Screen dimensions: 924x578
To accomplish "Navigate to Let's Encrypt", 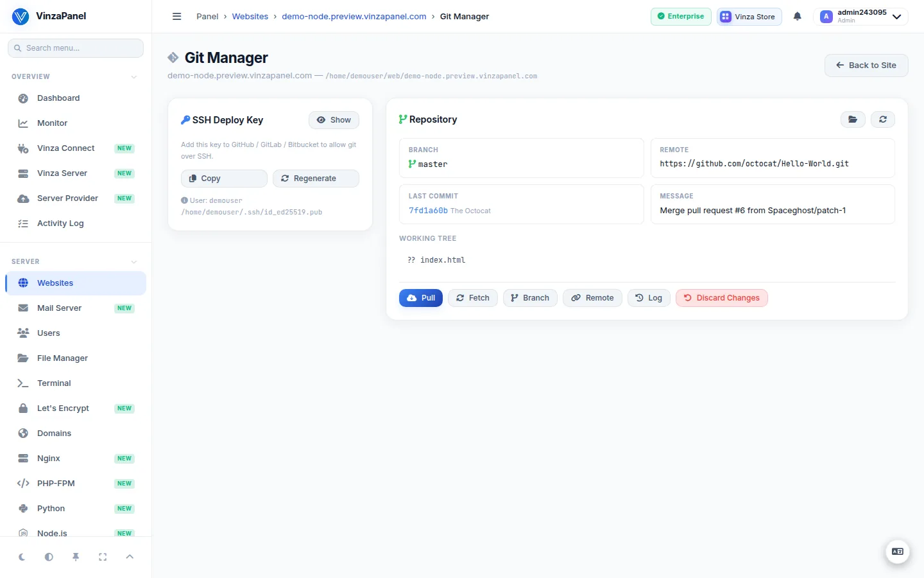I will click(x=76, y=408).
